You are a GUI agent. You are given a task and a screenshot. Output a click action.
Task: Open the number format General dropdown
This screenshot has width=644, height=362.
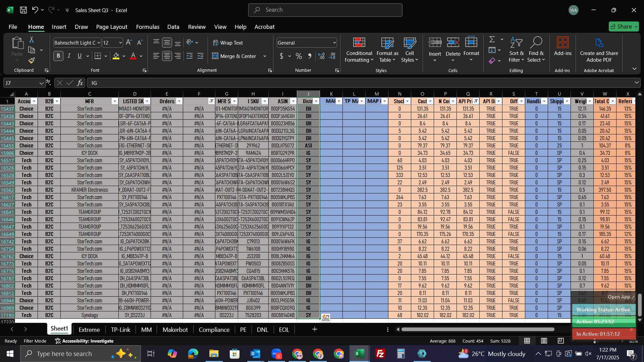pyautogui.click(x=334, y=43)
